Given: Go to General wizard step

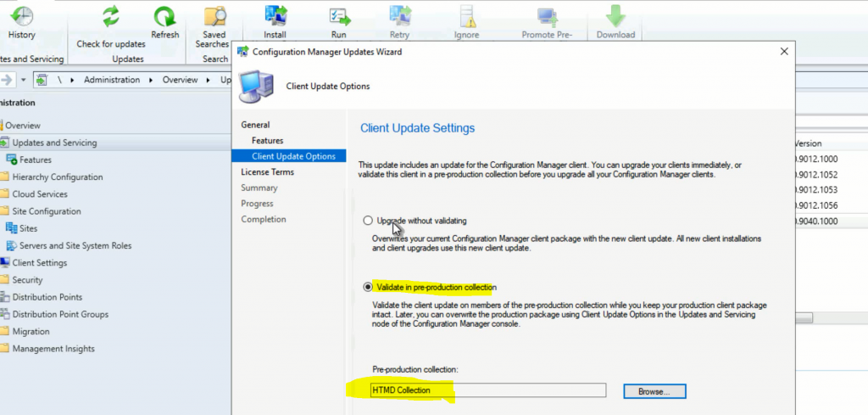Looking at the screenshot, I should coord(255,125).
